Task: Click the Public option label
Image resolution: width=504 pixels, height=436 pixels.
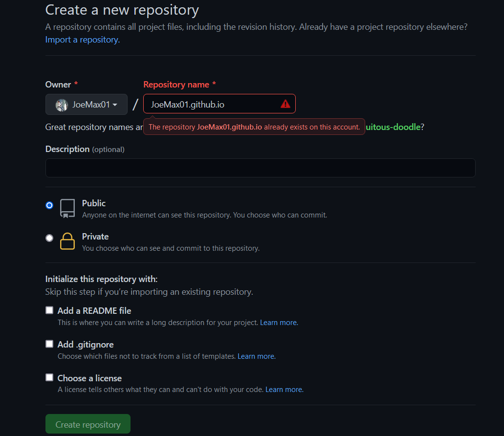Action: (93, 203)
